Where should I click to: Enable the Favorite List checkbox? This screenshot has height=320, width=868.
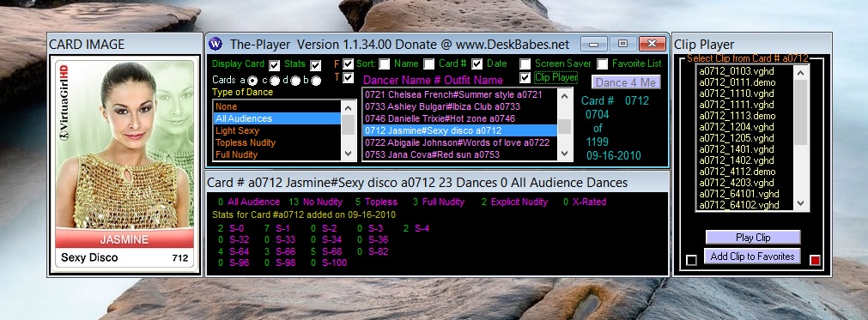click(x=603, y=64)
